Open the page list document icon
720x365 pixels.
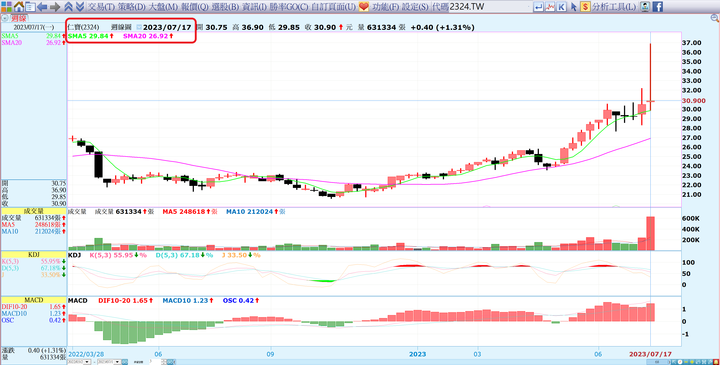(x=30, y=6)
